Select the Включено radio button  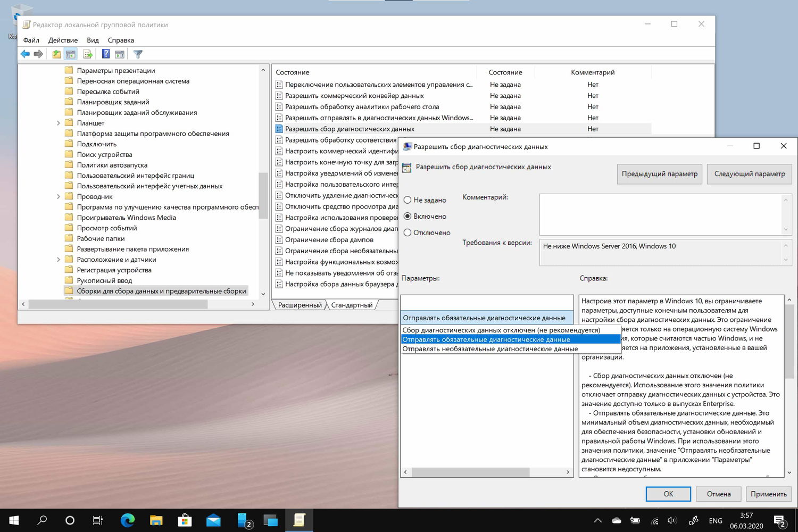(407, 217)
